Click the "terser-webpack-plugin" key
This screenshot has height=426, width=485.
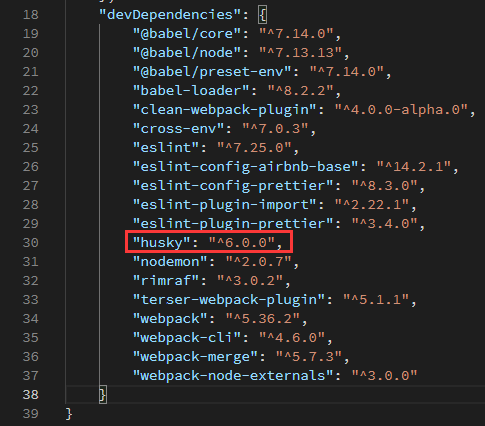click(229, 300)
